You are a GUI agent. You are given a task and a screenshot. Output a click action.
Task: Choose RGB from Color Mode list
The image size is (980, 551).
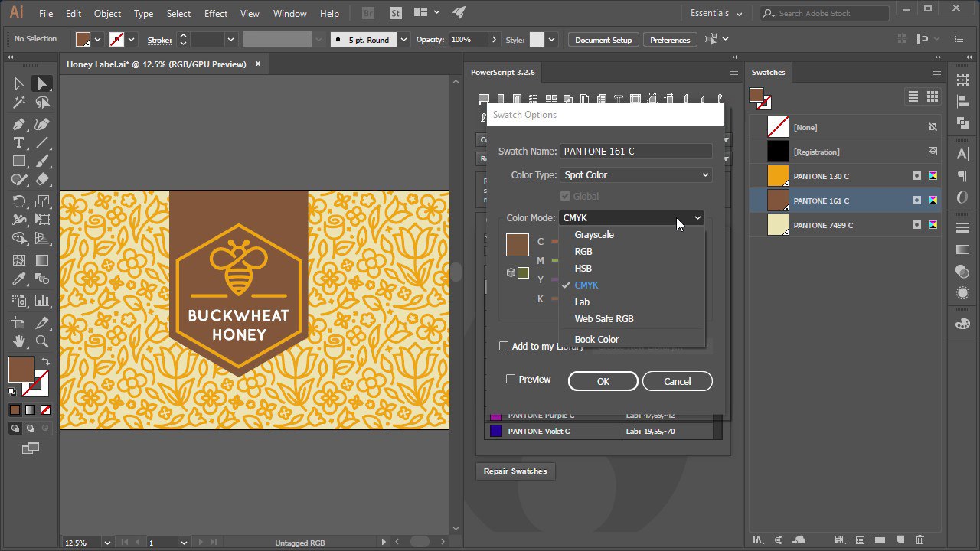click(583, 252)
